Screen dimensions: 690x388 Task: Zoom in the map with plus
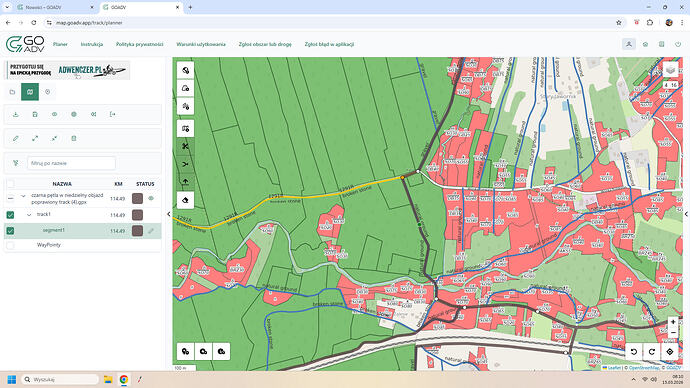[x=673, y=322]
